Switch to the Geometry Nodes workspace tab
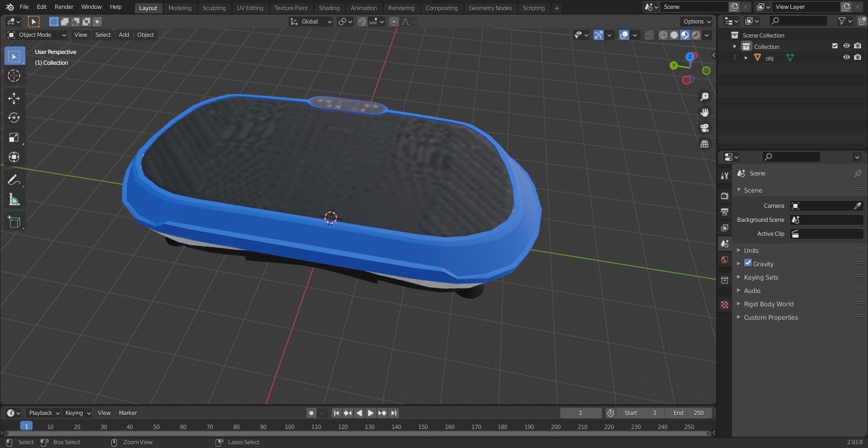 pyautogui.click(x=490, y=8)
